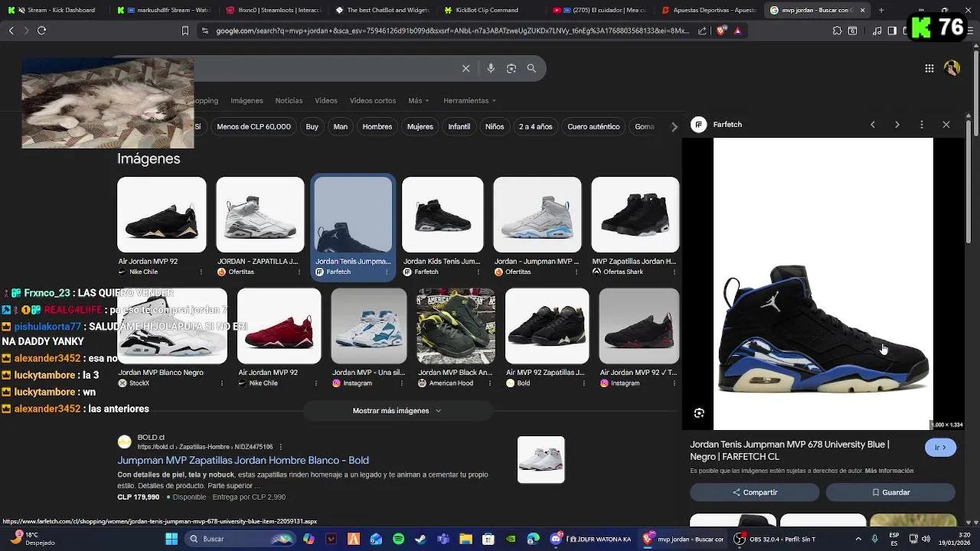Click the magnifier search submit icon
Screen dimensions: 980x551
(x=531, y=68)
